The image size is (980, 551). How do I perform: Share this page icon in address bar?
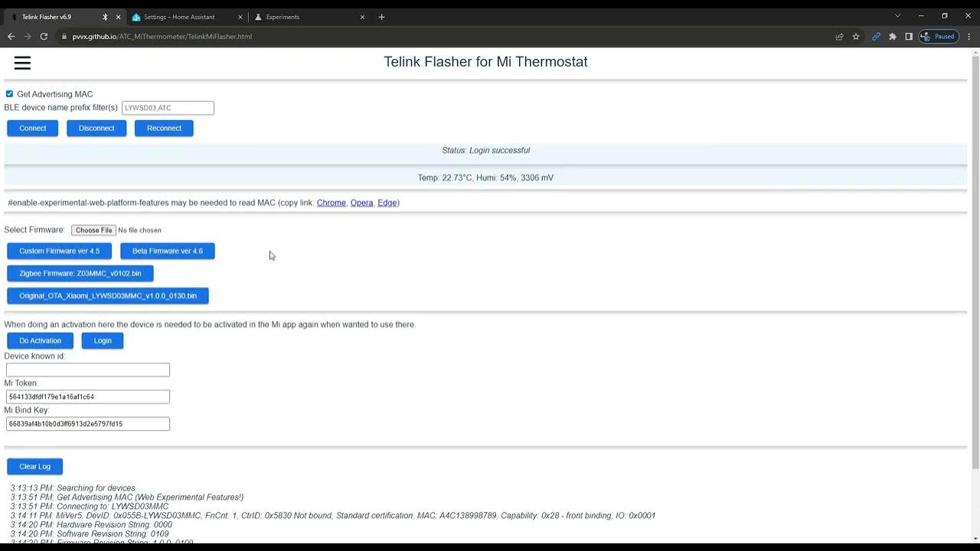point(839,36)
